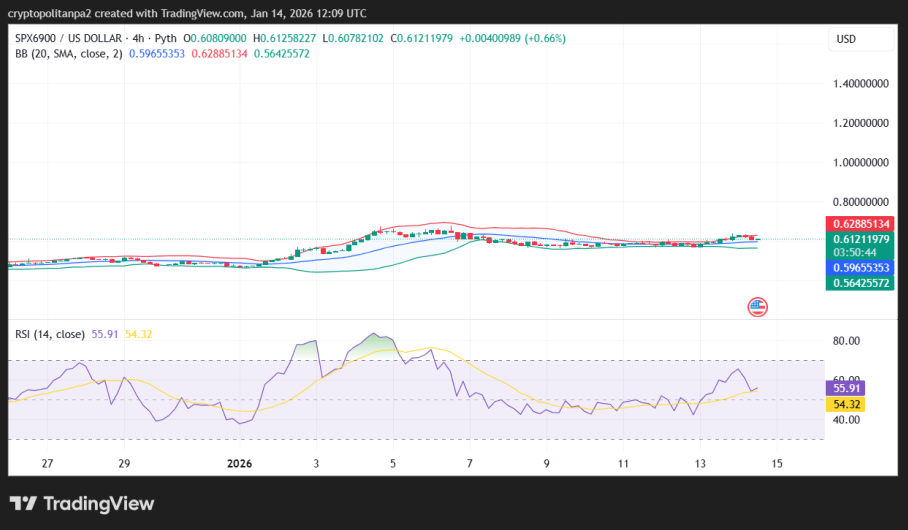Click the green 0.56425572 lower band label
908x530 pixels.
860,283
